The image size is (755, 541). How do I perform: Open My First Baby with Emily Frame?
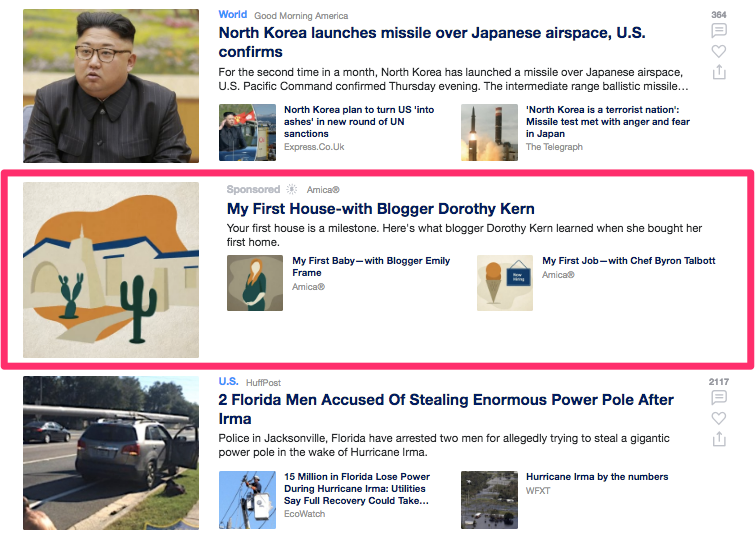point(371,267)
